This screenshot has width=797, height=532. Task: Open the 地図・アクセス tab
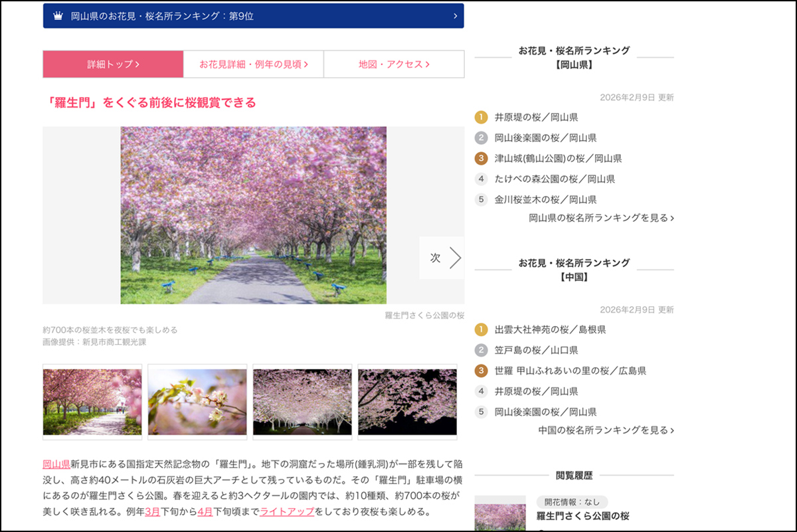pos(393,64)
